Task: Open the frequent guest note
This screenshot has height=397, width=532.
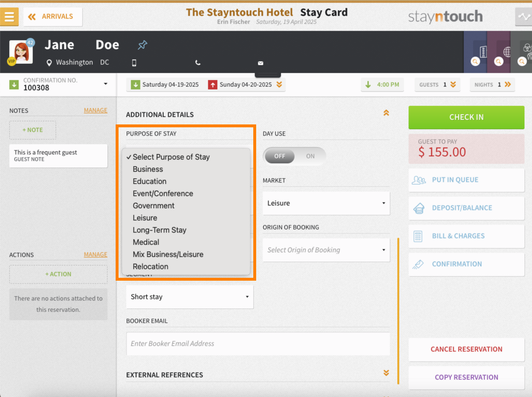Action: click(58, 156)
